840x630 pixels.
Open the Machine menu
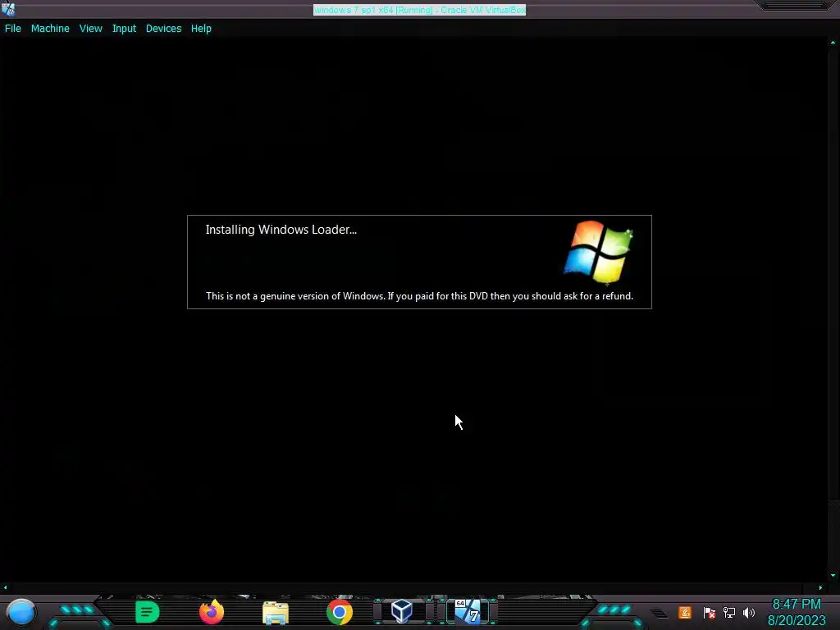[x=50, y=29]
